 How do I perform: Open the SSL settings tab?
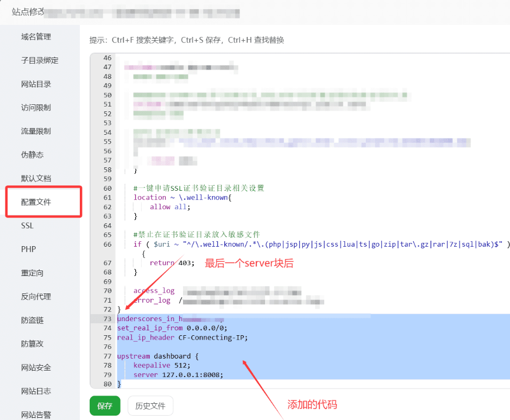point(28,225)
